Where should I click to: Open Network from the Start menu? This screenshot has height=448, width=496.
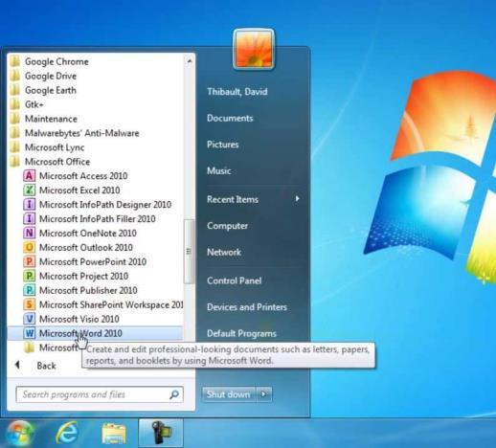coord(224,252)
